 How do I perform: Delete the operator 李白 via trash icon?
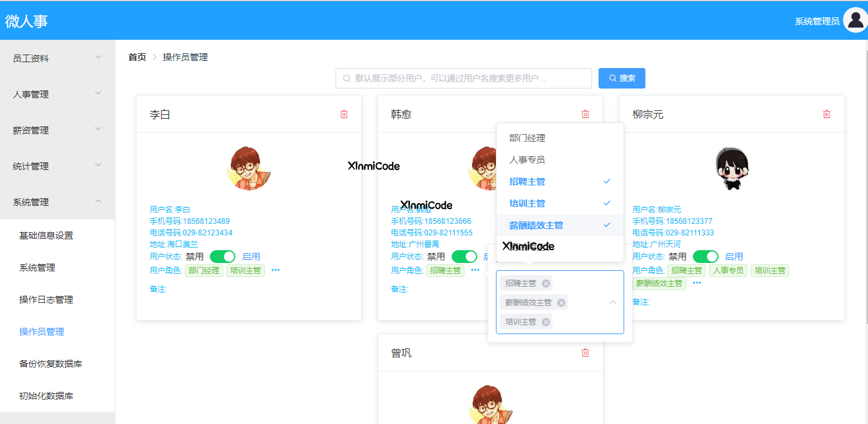(344, 114)
